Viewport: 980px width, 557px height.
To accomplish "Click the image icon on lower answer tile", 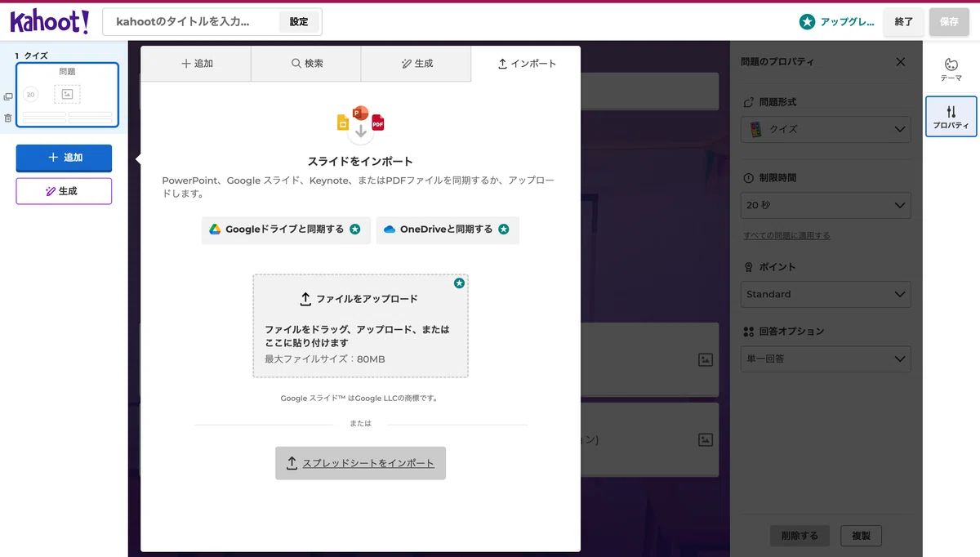I will coord(706,439).
